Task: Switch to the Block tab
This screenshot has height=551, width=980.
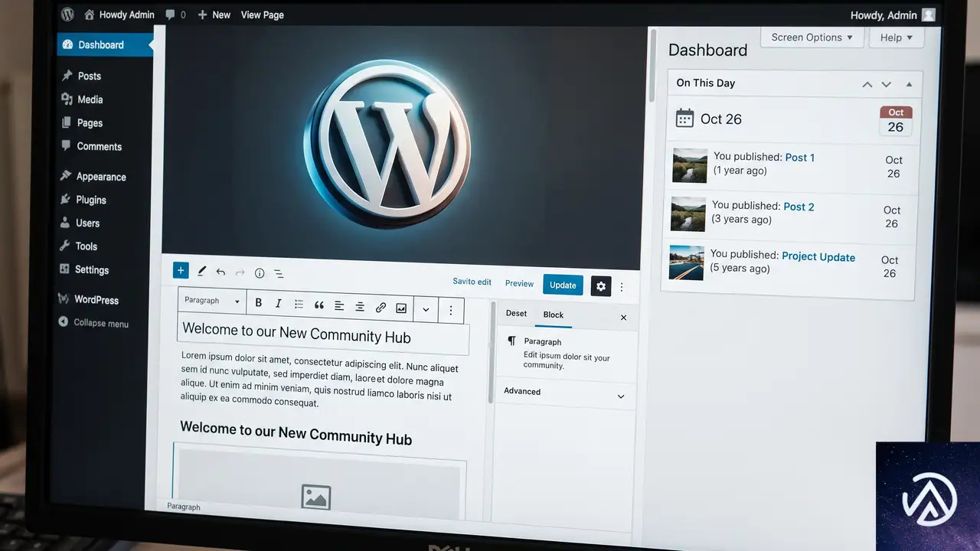Action: coord(554,315)
